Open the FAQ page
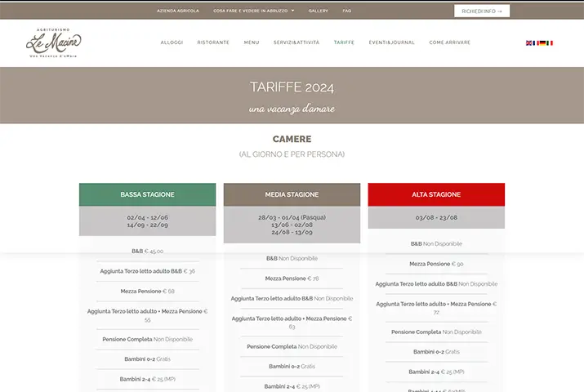Screen dimensions: 584x392 pos(347,11)
